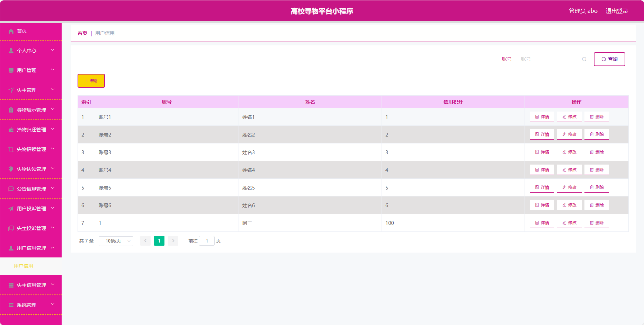Click the 共 7 条 total count text
The image size is (644, 325).
86,241
